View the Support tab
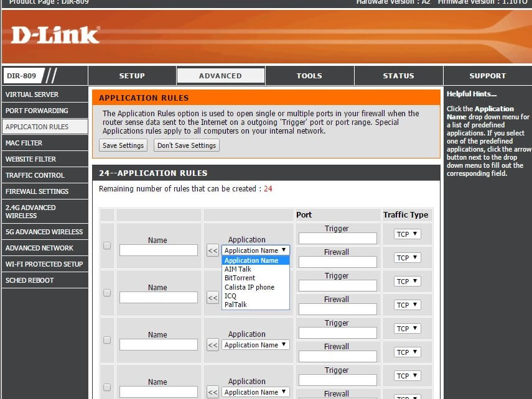The height and width of the screenshot is (399, 532). (x=488, y=76)
